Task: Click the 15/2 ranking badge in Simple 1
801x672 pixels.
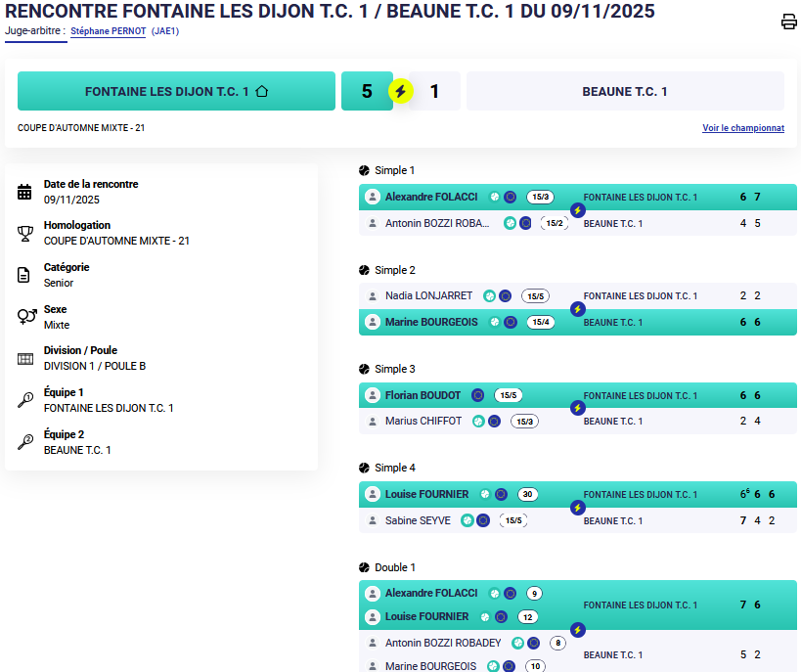Action: 554,223
